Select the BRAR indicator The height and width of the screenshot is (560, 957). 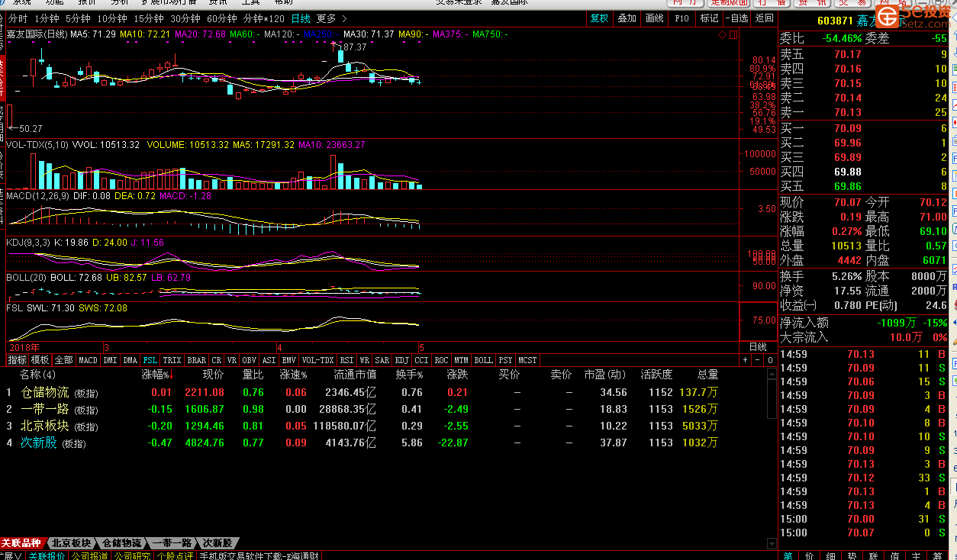point(197,360)
